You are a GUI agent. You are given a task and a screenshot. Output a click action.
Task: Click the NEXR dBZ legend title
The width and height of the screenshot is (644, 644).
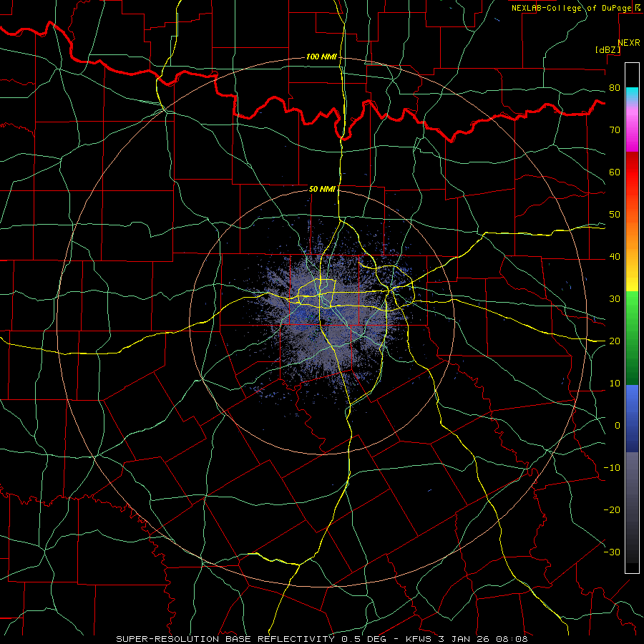tap(618, 46)
